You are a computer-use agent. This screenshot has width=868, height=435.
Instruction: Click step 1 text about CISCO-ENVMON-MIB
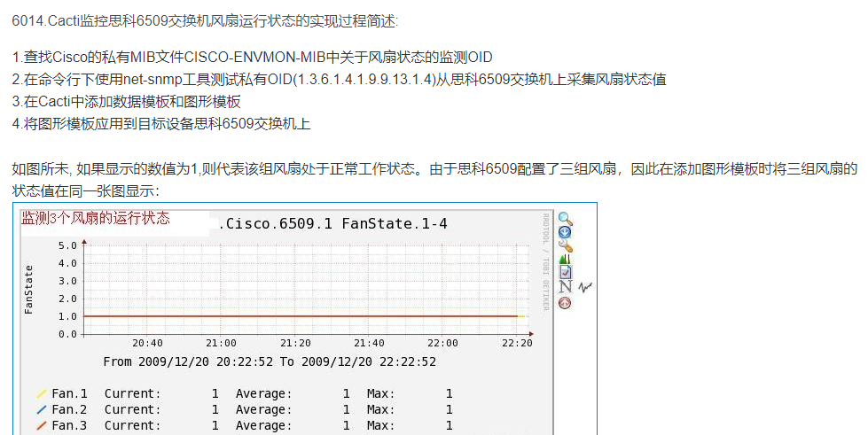tap(253, 57)
